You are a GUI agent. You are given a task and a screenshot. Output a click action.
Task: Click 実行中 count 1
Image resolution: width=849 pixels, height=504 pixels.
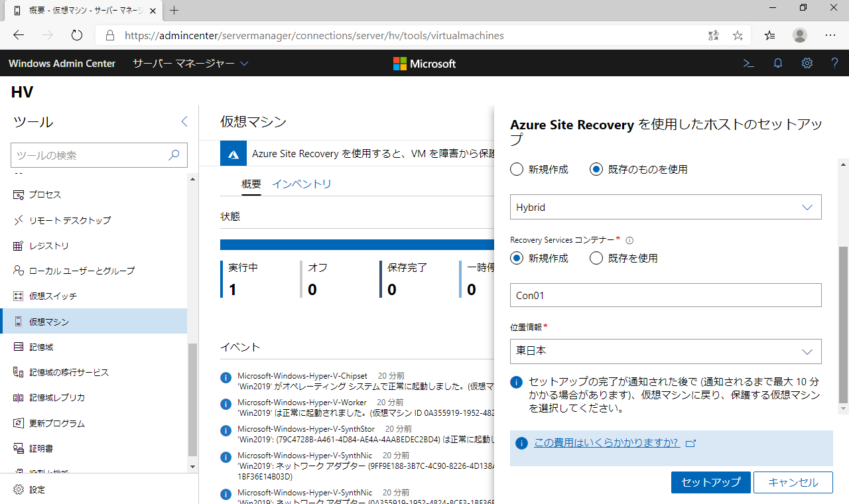click(233, 290)
